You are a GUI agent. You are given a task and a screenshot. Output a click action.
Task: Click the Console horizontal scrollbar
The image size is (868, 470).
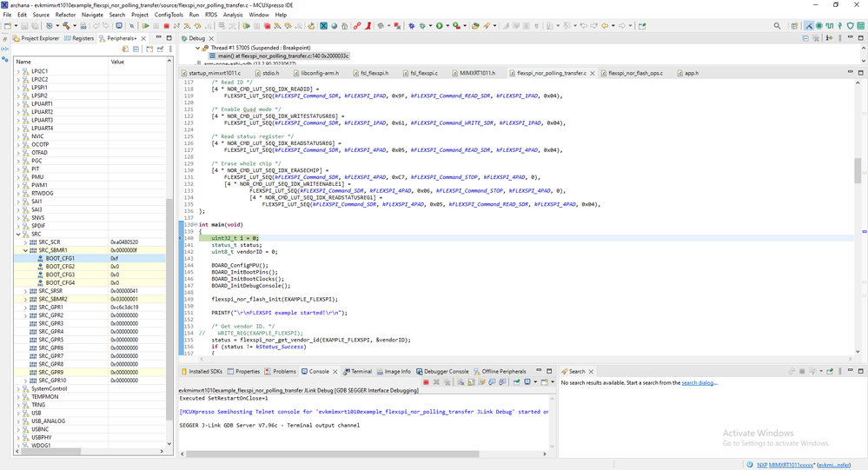(332, 454)
